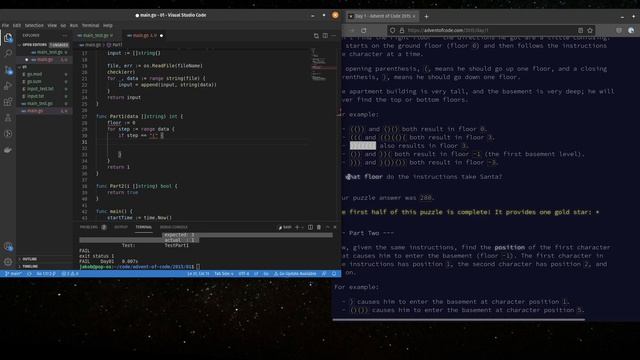This screenshot has height=360, width=640.
Task: Open the Firefox account avatar icon
Action: pyautogui.click(x=631, y=30)
